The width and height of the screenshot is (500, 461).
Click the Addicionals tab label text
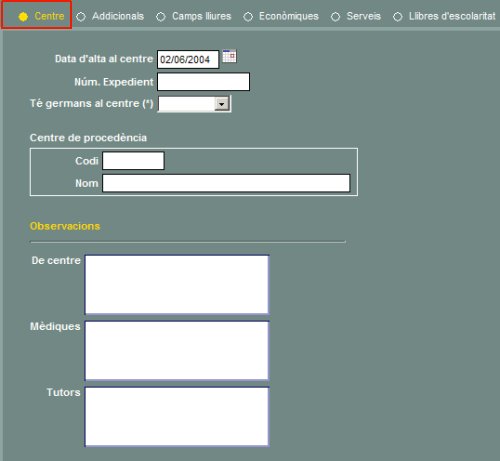coord(118,16)
